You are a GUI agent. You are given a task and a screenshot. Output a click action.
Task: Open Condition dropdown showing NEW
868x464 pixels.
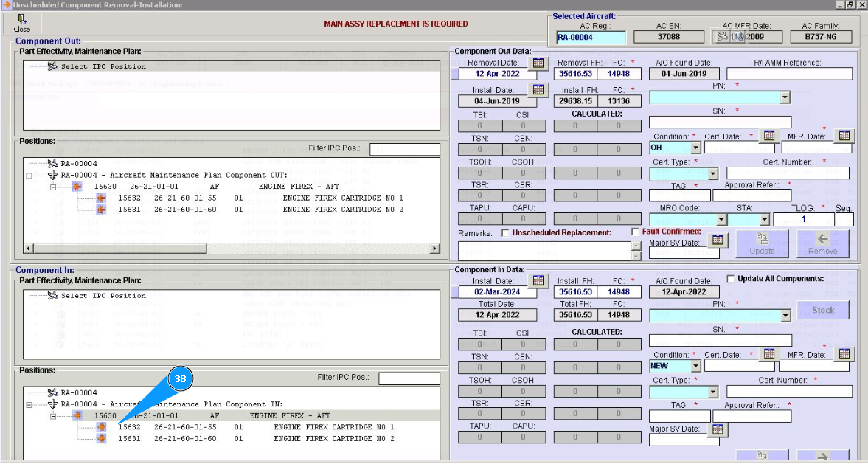695,366
